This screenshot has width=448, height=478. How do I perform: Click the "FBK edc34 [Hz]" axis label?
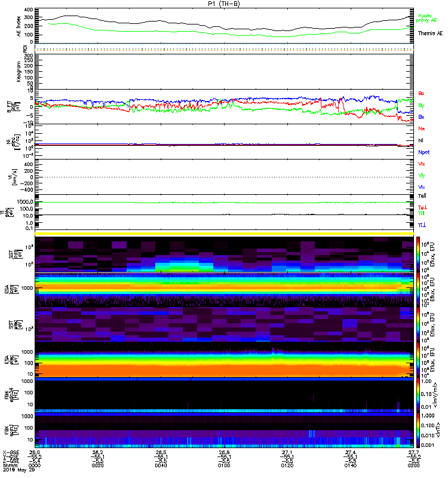tap(11, 395)
